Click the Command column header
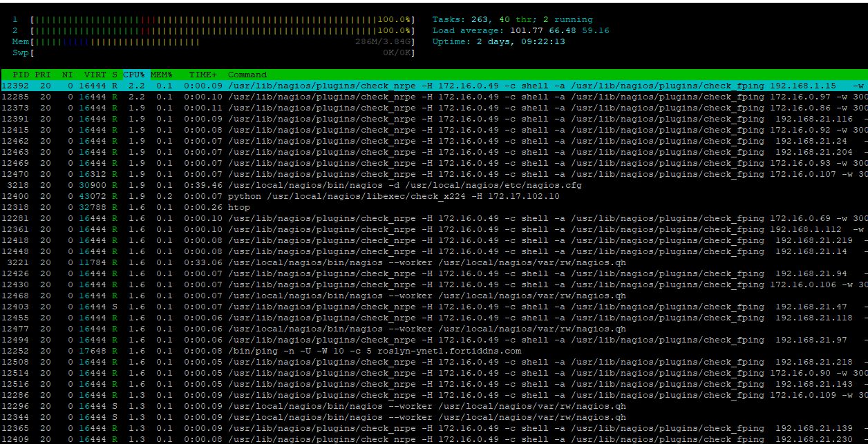The image size is (868, 444). (x=247, y=75)
